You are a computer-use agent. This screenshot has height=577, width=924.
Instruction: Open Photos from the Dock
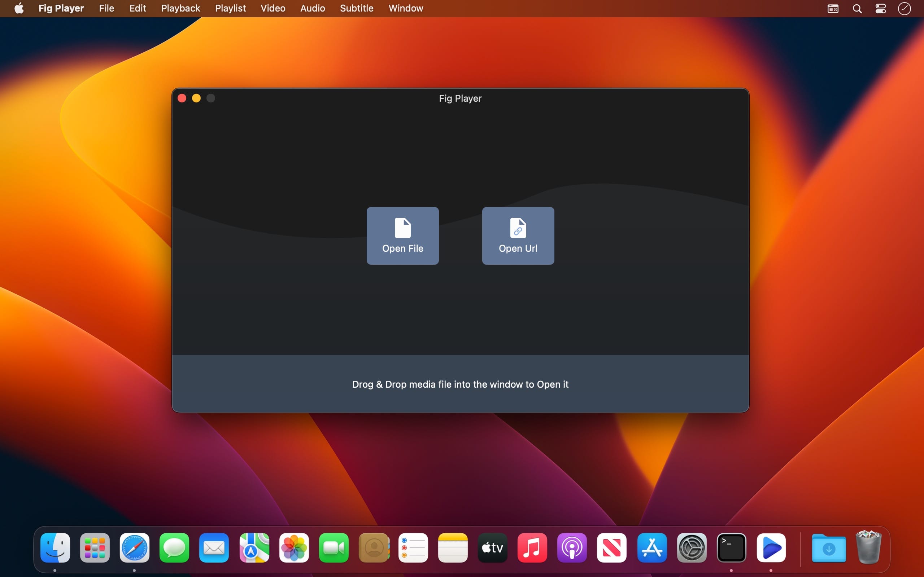click(293, 548)
